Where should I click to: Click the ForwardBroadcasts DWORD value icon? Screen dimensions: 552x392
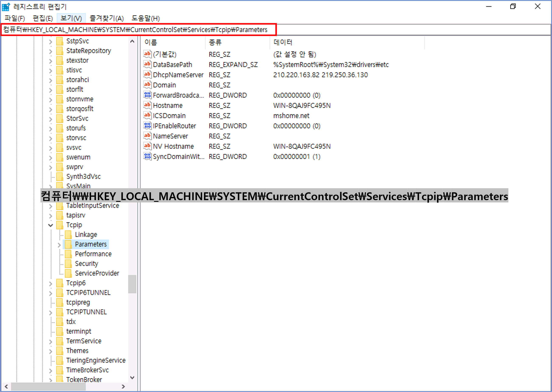[147, 95]
